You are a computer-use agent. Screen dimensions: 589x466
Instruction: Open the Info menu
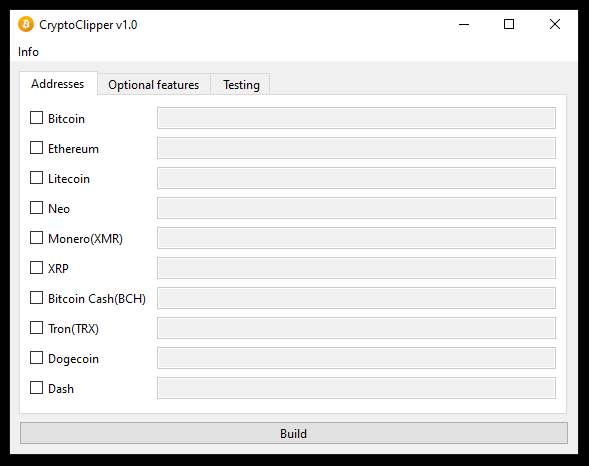pos(28,52)
